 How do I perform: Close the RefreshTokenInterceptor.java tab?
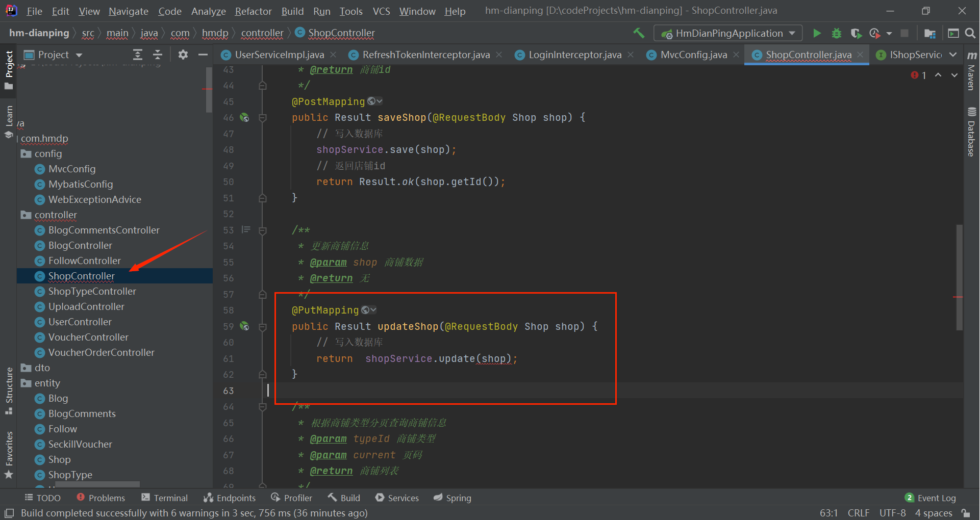tap(499, 55)
